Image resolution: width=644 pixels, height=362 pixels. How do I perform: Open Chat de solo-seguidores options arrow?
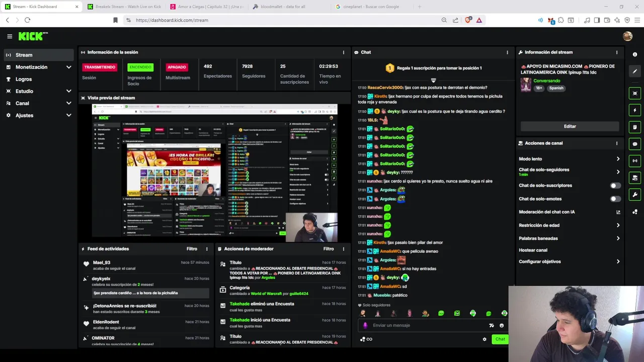[x=618, y=172]
